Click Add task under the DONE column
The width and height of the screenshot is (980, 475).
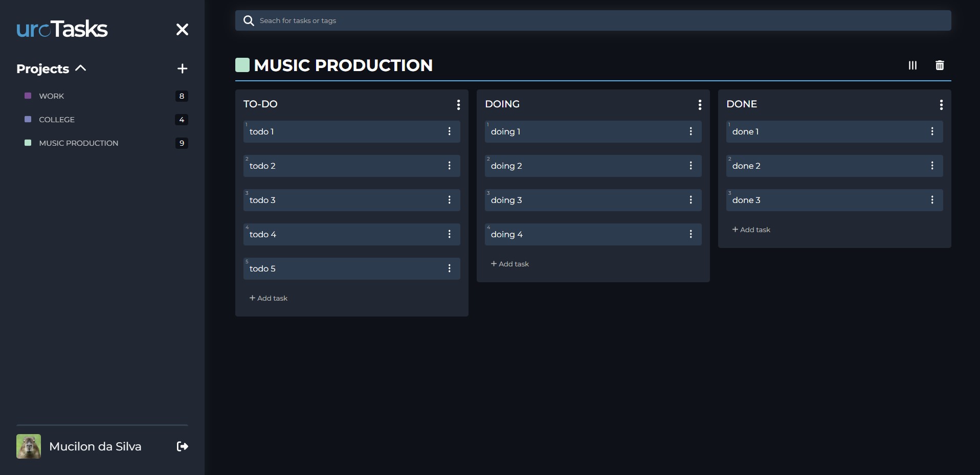[x=751, y=230]
